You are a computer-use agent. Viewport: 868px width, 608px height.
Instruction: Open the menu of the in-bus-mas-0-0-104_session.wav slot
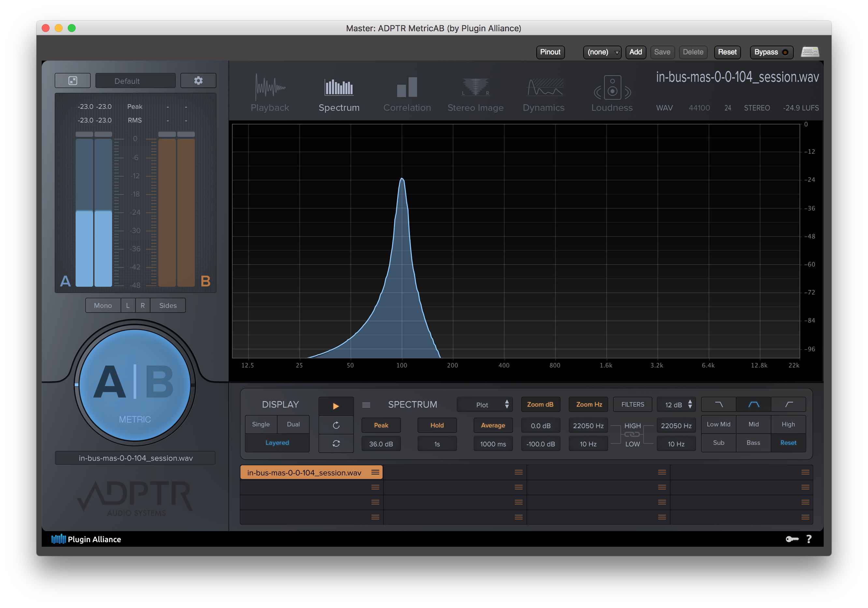click(375, 472)
